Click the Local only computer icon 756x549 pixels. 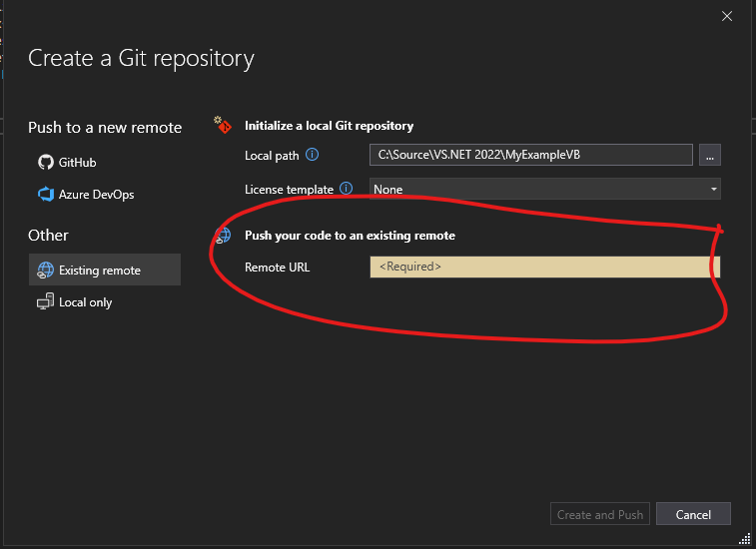45,301
